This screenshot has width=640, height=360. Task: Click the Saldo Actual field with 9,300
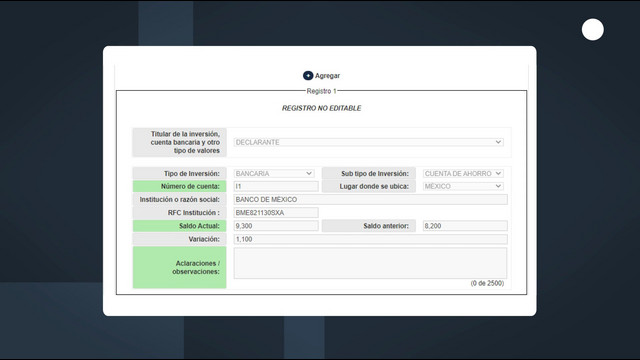coord(276,226)
